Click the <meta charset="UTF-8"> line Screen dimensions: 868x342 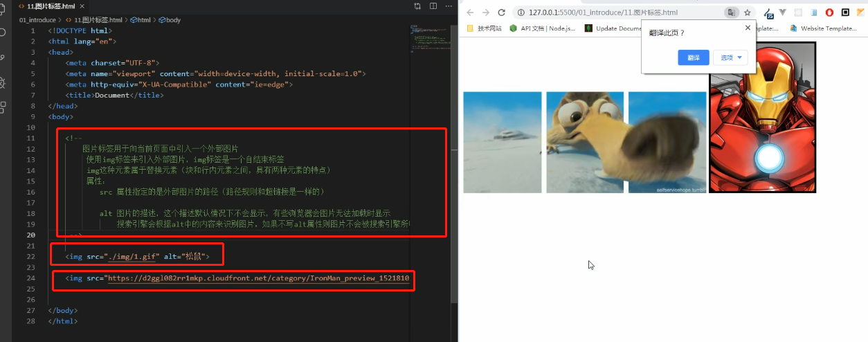113,62
